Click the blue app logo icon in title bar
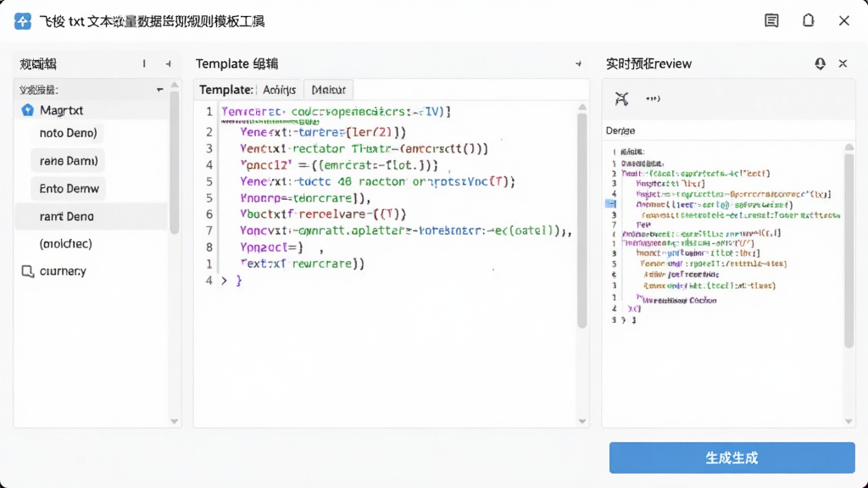 pos(23,21)
